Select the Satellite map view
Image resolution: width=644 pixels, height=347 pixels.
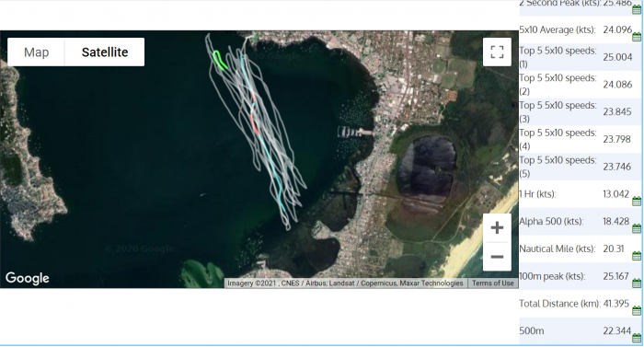pos(105,52)
